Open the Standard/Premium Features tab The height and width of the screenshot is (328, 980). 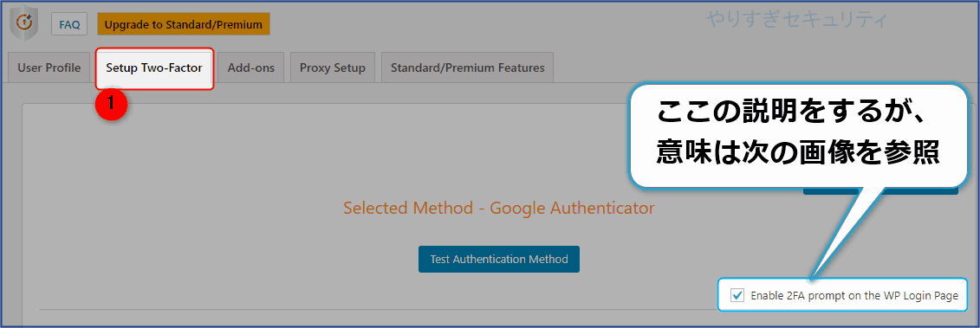tap(468, 68)
